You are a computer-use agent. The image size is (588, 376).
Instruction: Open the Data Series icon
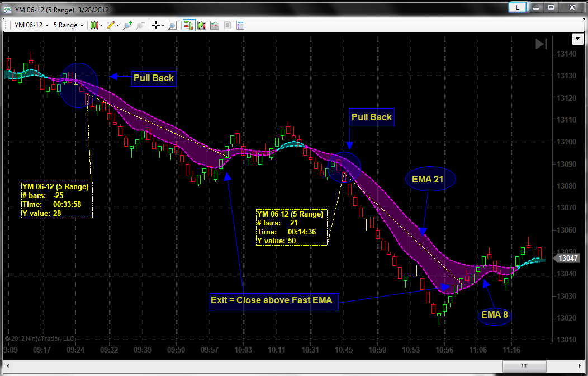click(202, 25)
